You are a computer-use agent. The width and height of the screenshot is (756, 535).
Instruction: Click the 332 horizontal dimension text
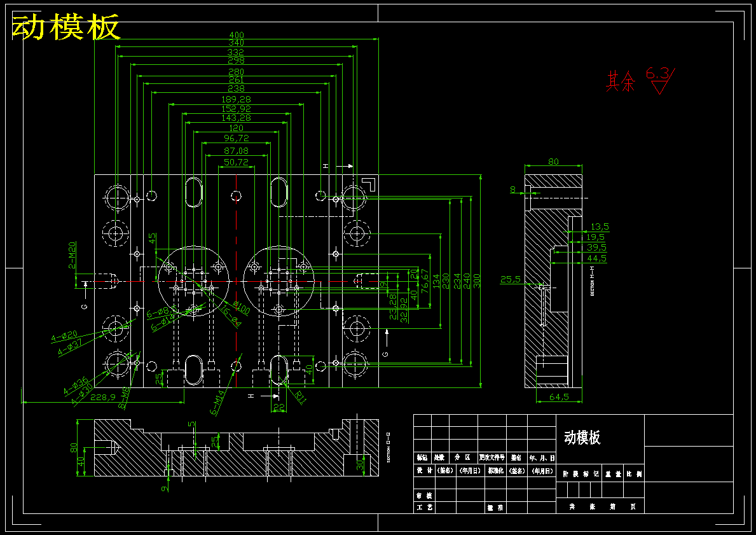[x=237, y=52]
